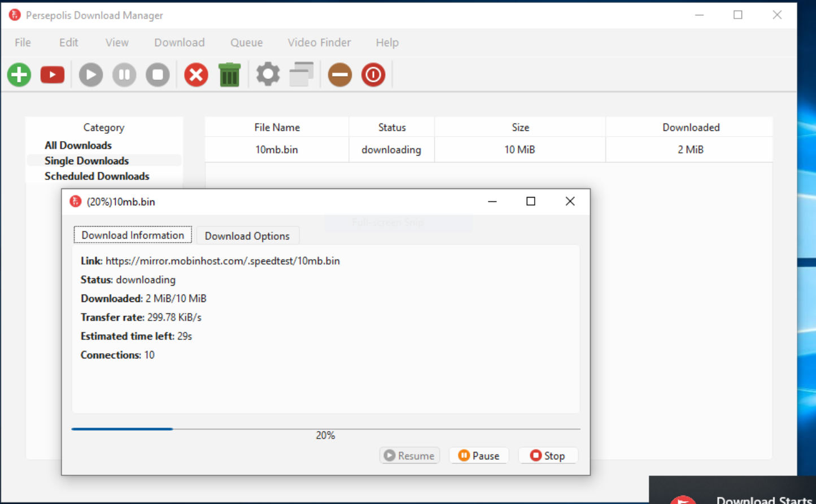Close the (20%)10mb.bin progress window
The width and height of the screenshot is (816, 504).
570,201
